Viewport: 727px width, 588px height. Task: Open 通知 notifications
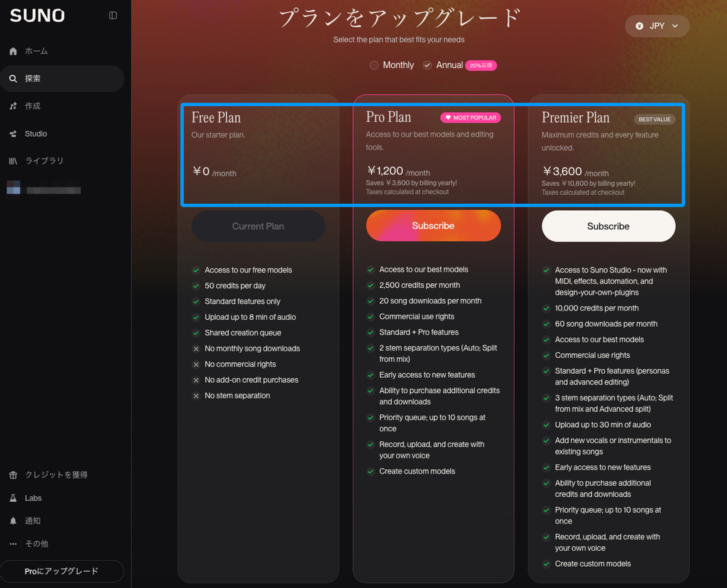pos(62,521)
